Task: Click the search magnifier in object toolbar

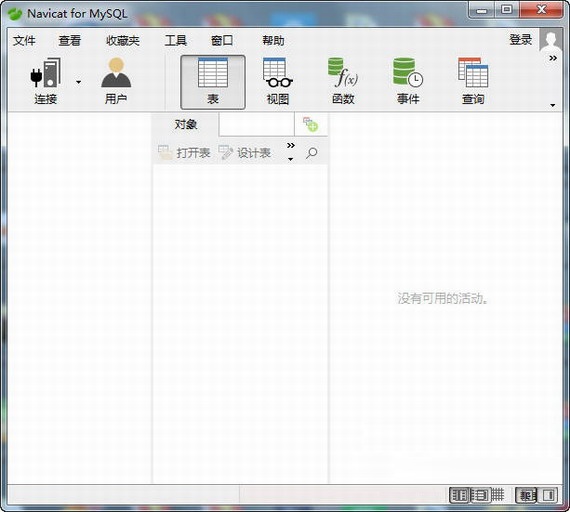Action: (312, 153)
